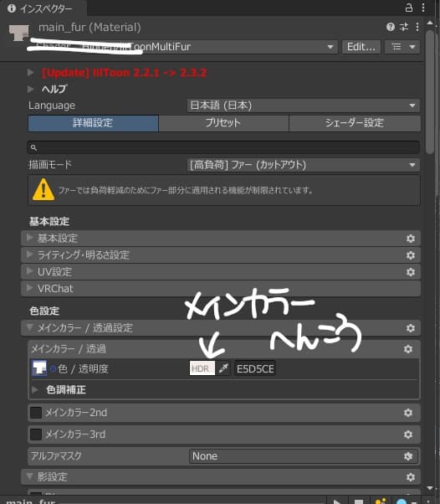Open gear menu for メインカラー2nd
Screen dimensions: 440x504
click(408, 413)
